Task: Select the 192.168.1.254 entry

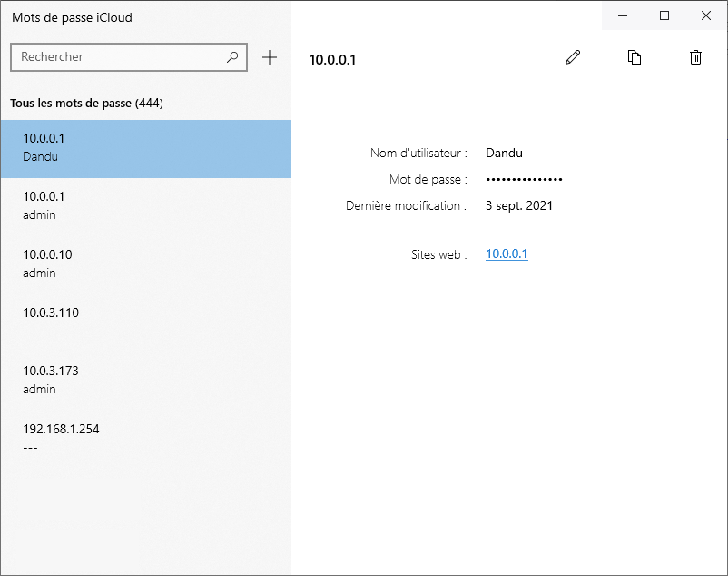Action: coord(146,439)
